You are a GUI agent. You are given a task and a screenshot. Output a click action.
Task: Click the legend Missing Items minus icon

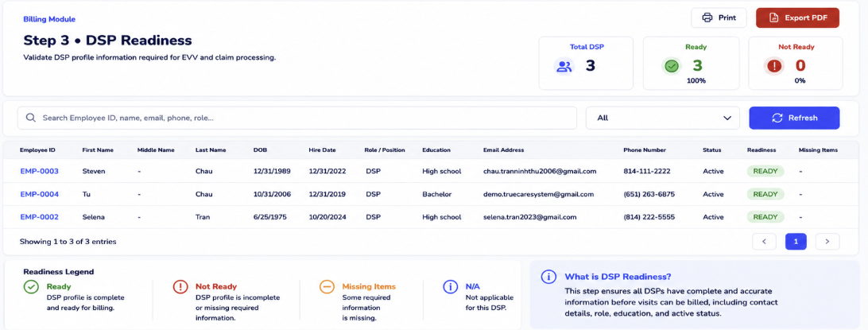point(327,287)
